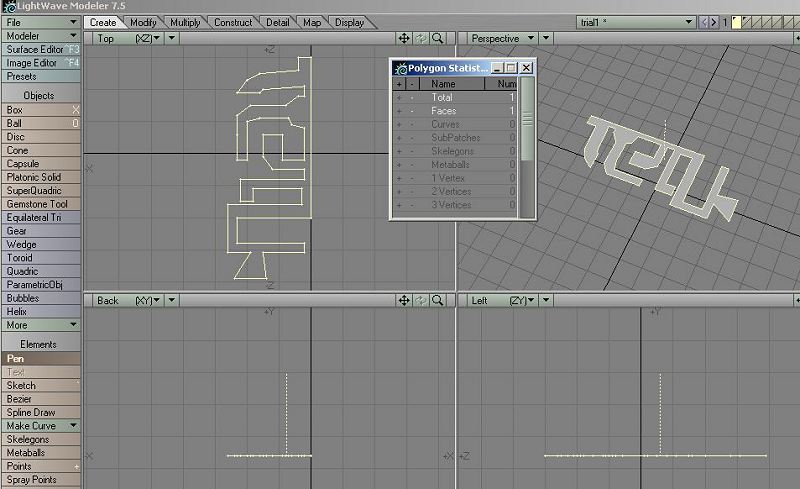Screen dimensions: 800x489
Task: Click the pan icon in Top viewport
Action: [404, 38]
